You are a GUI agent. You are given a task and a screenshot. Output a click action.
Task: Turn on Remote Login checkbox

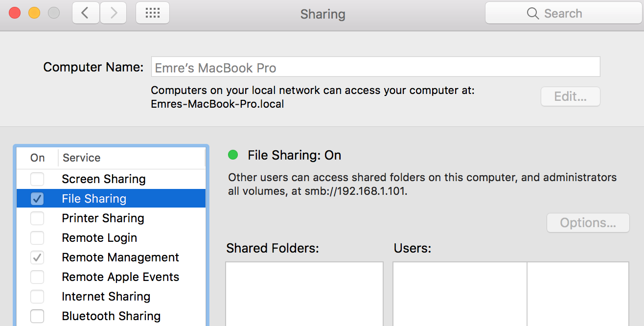click(x=37, y=238)
